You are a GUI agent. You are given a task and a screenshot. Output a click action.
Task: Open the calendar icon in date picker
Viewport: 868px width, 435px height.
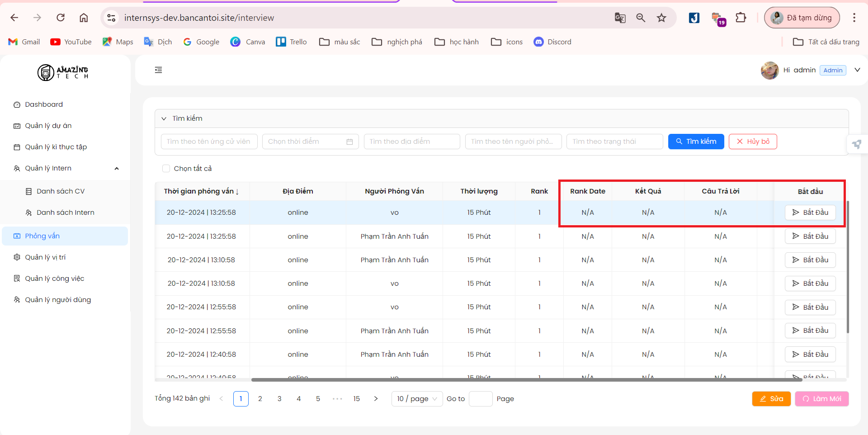[x=349, y=142]
